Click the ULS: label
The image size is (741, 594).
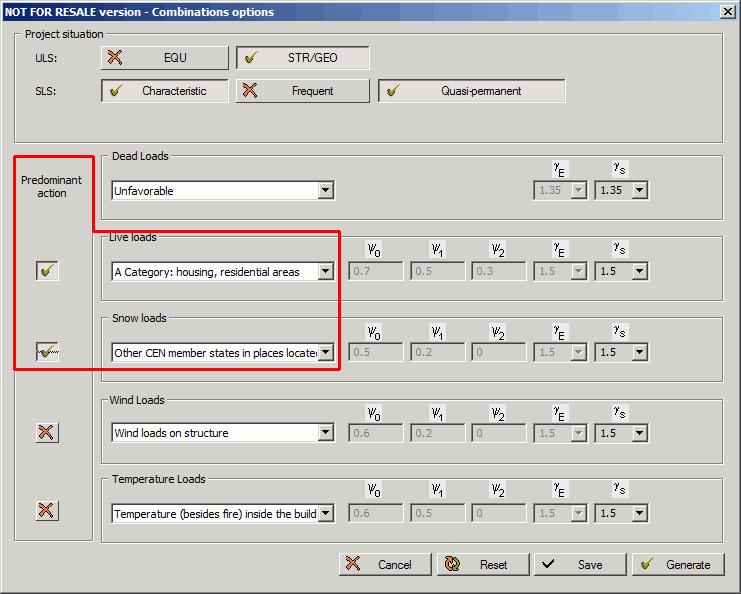(x=46, y=58)
